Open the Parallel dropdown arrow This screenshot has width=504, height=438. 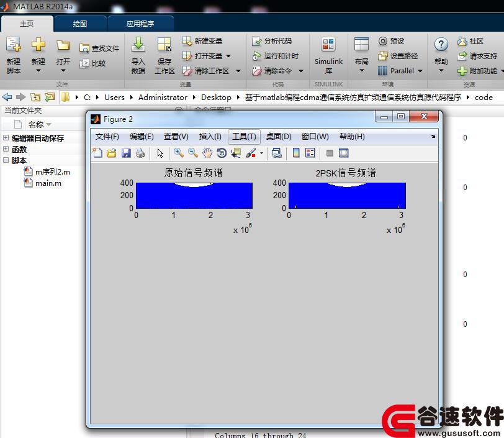tap(420, 71)
